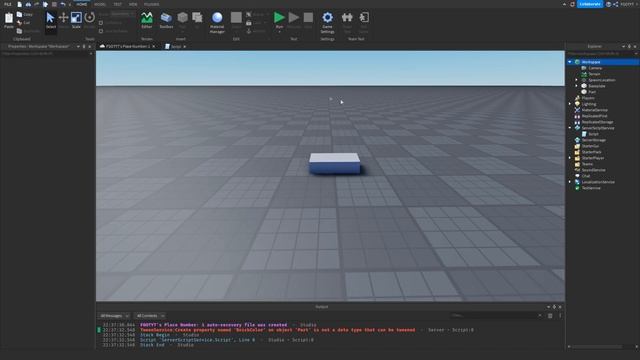Image resolution: width=640 pixels, height=360 pixels.
Task: Activate the Rotate tool
Action: pyautogui.click(x=89, y=20)
